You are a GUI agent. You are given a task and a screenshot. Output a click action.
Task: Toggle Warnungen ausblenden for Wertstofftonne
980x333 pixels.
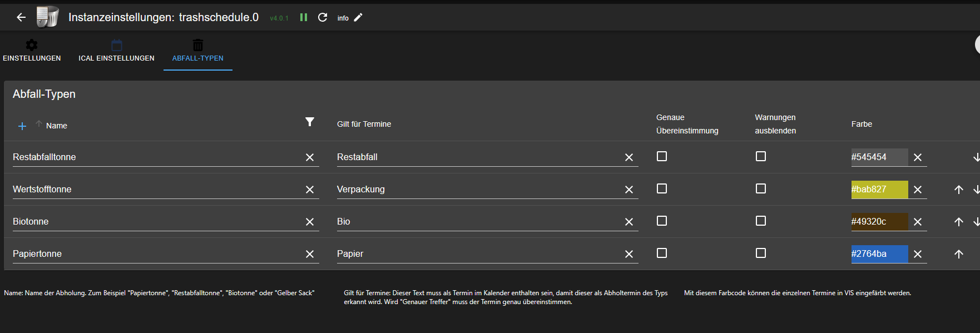pyautogui.click(x=761, y=188)
